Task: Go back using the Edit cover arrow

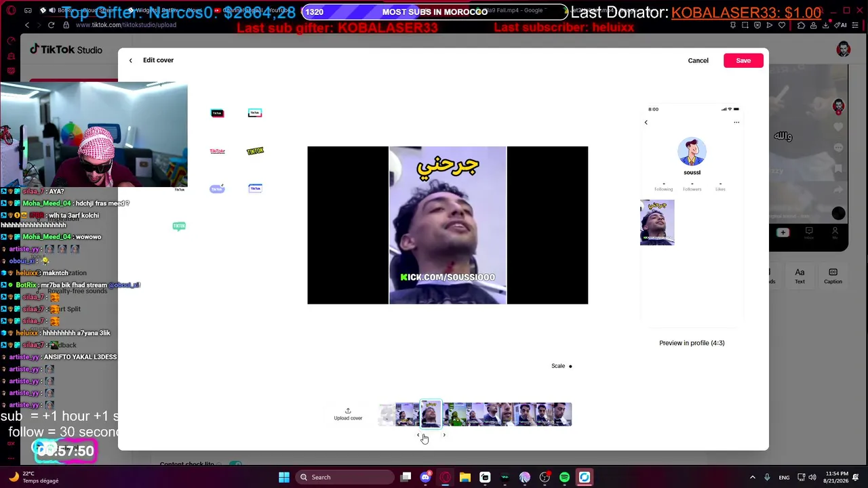Action: 131,60
